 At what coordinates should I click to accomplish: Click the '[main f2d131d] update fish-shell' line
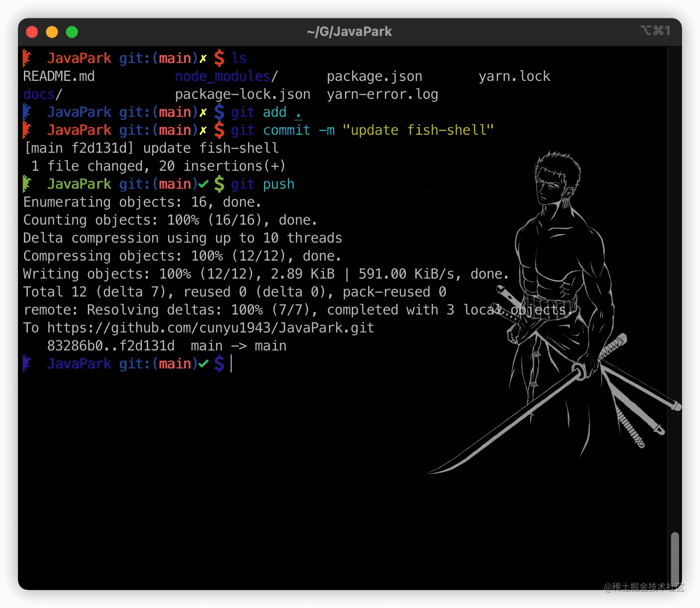click(151, 148)
